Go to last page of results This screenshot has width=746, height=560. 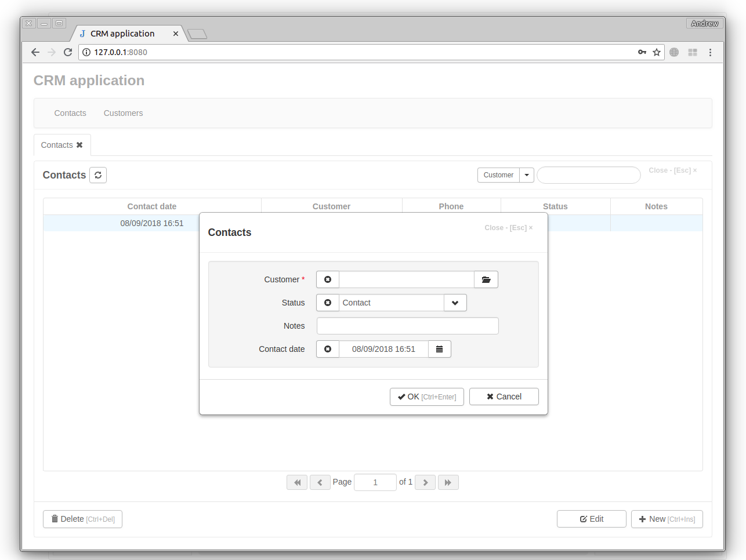tap(448, 482)
